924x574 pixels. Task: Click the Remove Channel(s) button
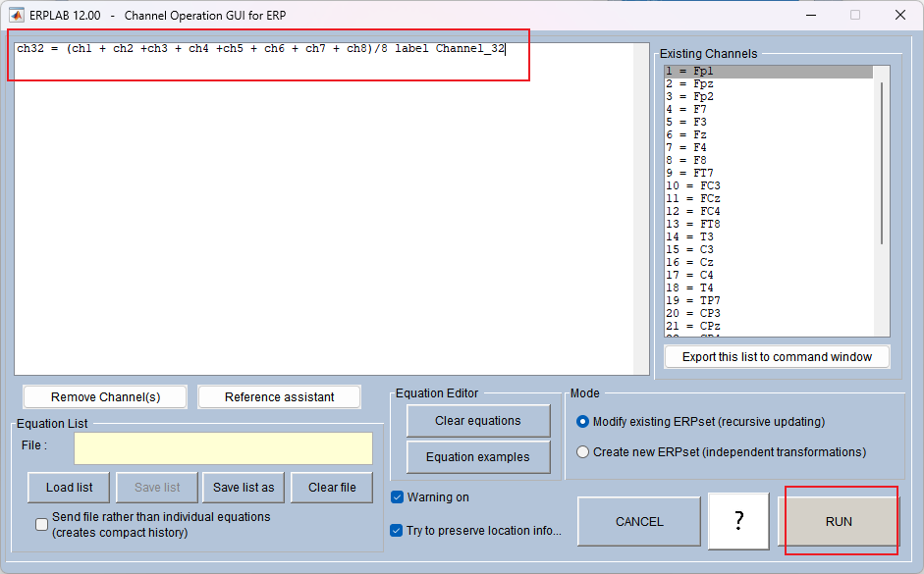click(x=104, y=396)
